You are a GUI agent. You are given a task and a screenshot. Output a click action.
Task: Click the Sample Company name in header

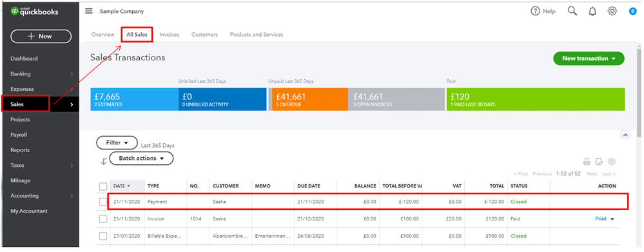122,12
